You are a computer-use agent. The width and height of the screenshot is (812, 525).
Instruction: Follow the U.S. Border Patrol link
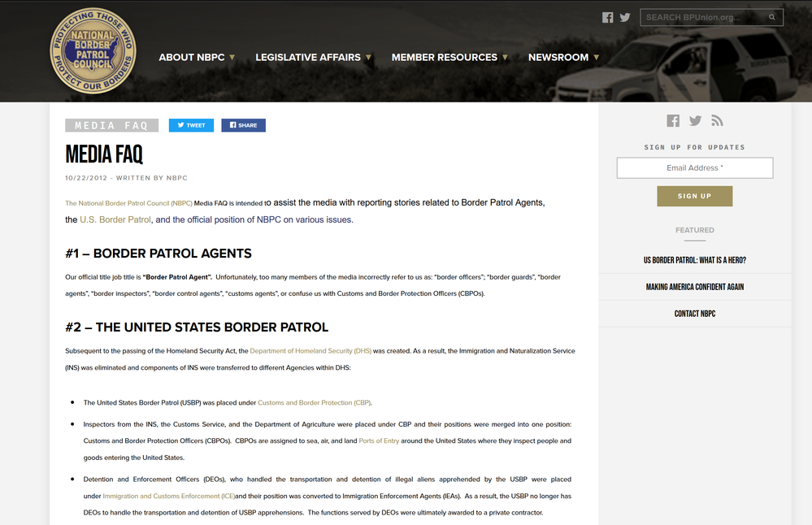[x=115, y=219]
